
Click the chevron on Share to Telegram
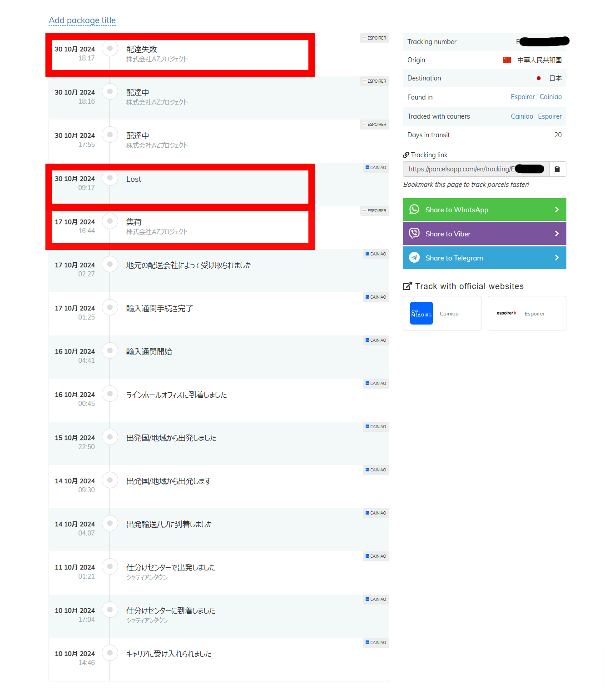(557, 258)
